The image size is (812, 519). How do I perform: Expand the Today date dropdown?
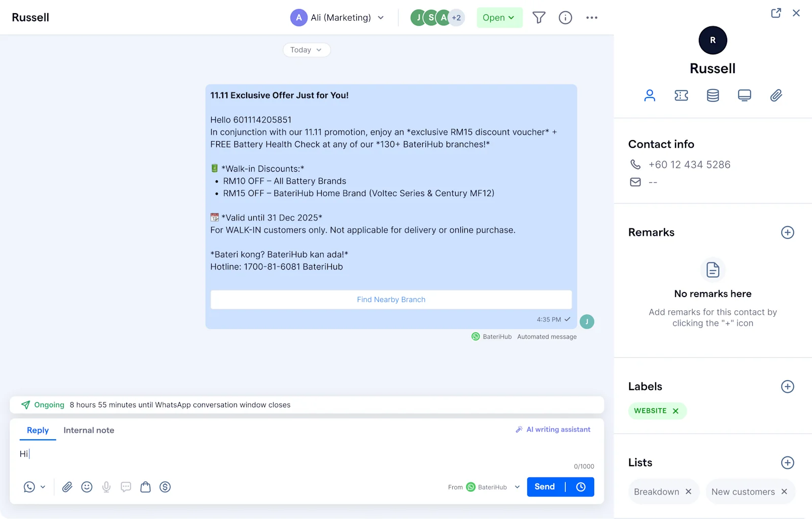[x=307, y=50]
